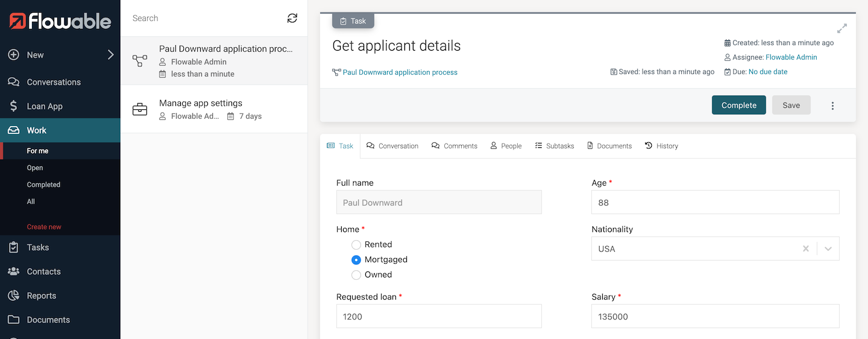Open Conversations from the sidebar
The height and width of the screenshot is (339, 868).
pyautogui.click(x=53, y=82)
